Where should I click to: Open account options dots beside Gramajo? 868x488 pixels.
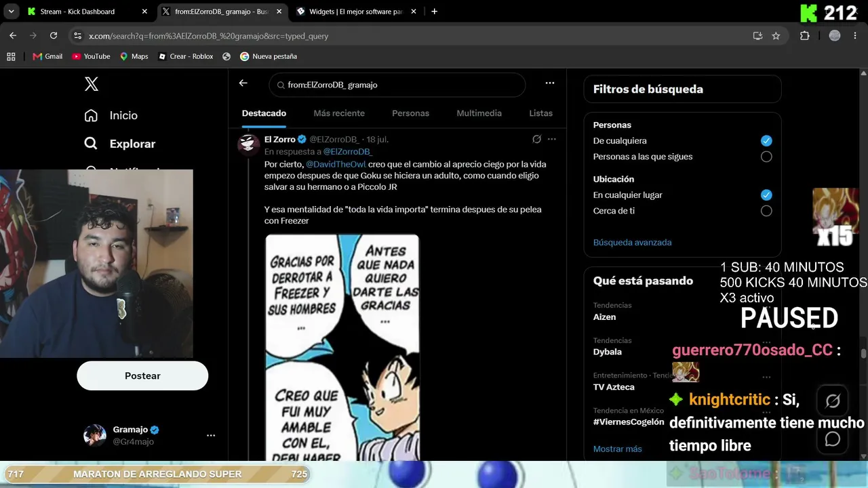click(211, 435)
